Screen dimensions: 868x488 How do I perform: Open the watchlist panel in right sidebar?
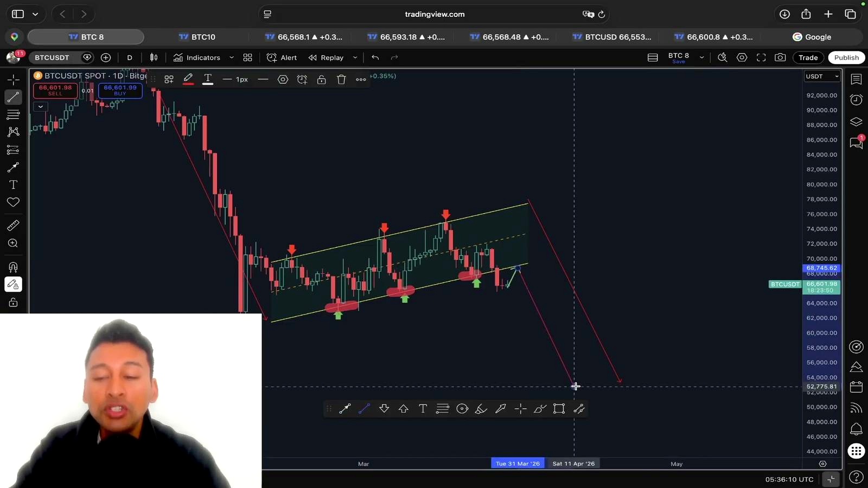[x=856, y=79]
